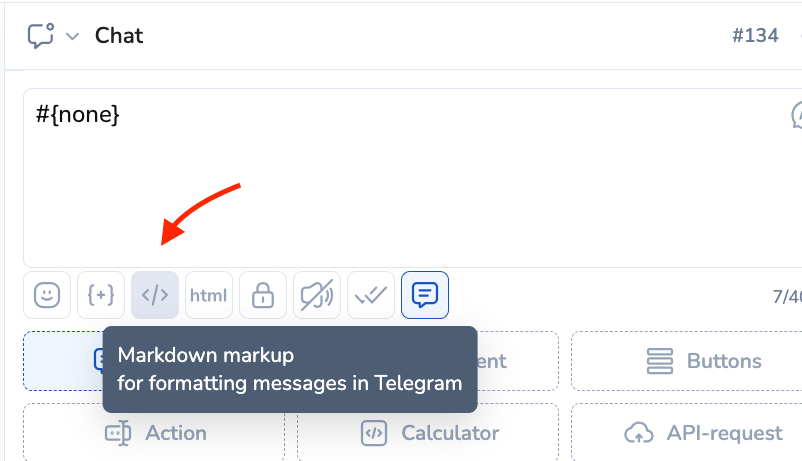Click the #134 block number

click(x=755, y=36)
